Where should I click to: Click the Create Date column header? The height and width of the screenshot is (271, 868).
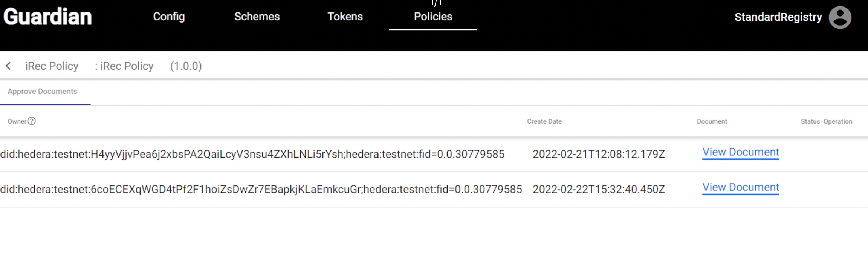[x=544, y=121]
